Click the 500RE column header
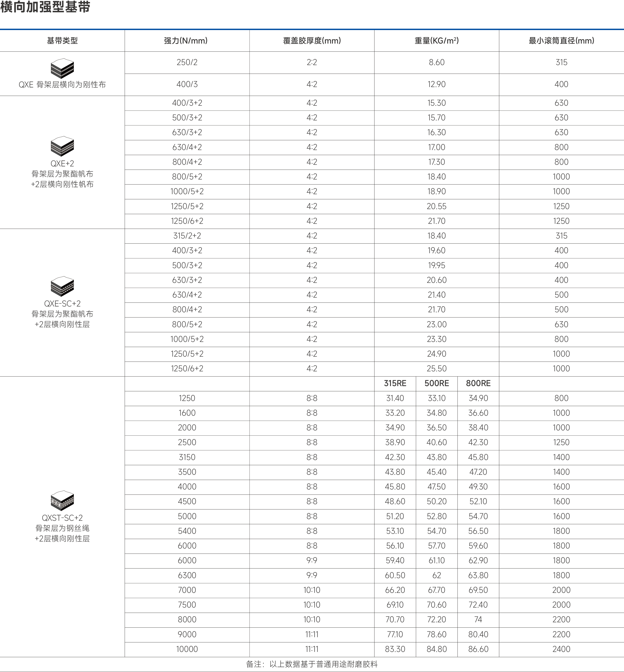Image resolution: width=624 pixels, height=672 pixels. (x=437, y=383)
